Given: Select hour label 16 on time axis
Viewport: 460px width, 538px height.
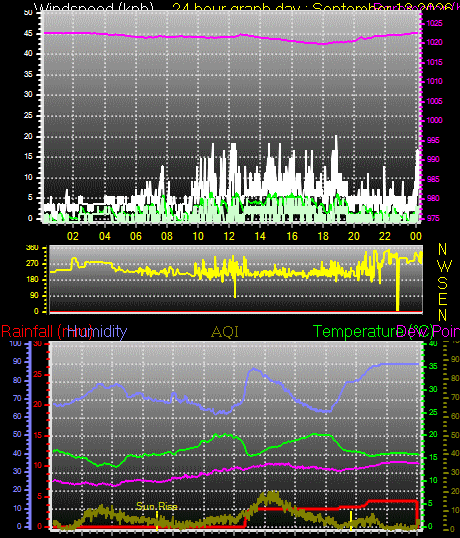Looking at the screenshot, I should point(292,236).
